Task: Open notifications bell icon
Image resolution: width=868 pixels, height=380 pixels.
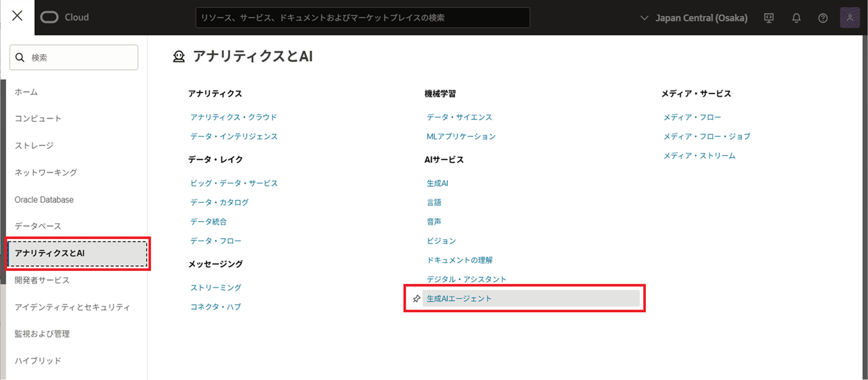Action: 796,18
